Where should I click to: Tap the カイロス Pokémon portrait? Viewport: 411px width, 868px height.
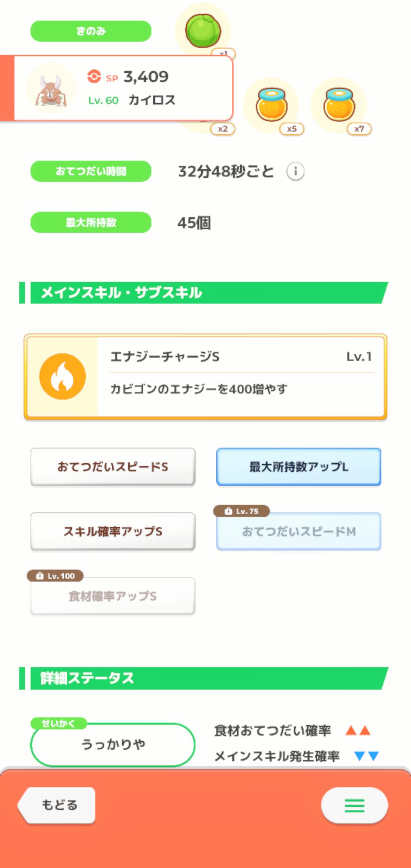(51, 89)
